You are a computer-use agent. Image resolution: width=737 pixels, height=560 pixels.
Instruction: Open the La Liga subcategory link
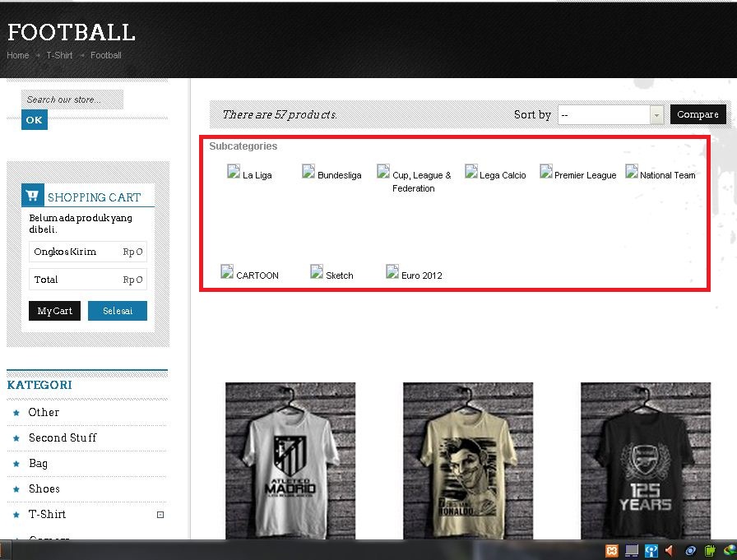click(257, 175)
